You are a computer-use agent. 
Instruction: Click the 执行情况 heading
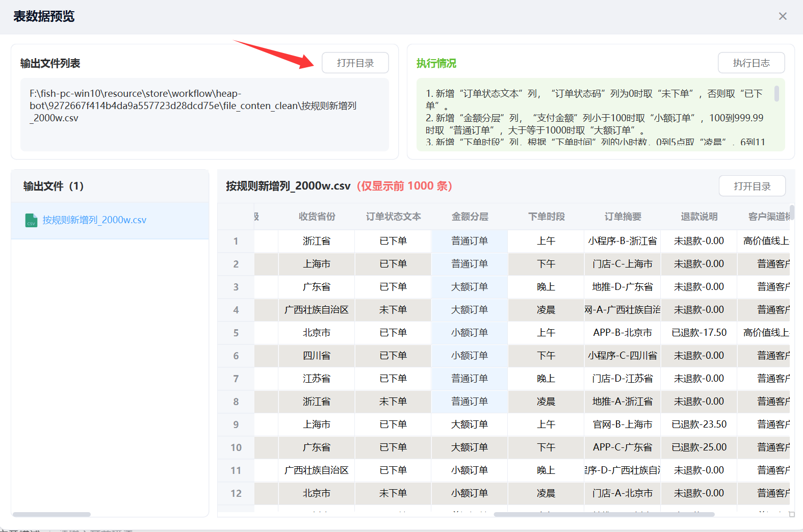click(x=436, y=63)
